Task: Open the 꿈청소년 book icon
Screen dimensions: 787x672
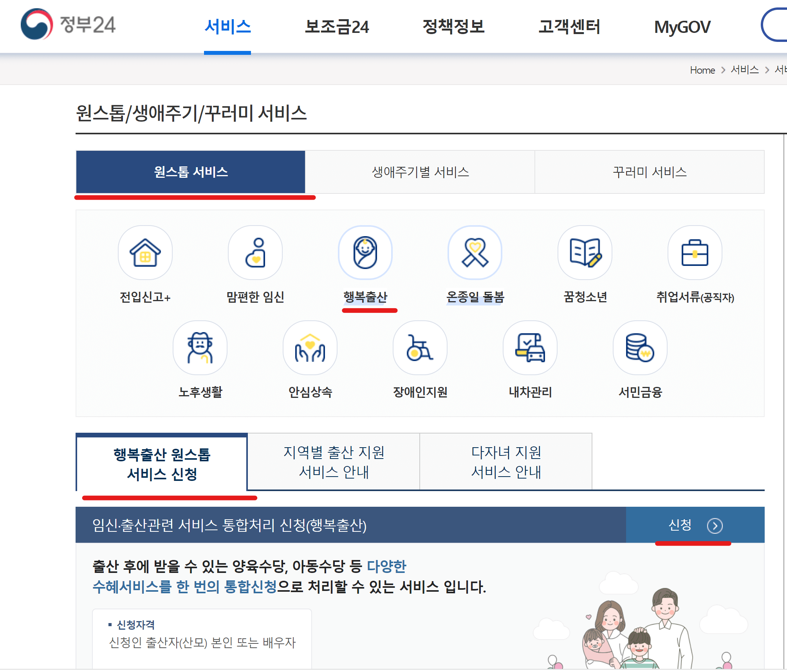Action: pyautogui.click(x=584, y=253)
